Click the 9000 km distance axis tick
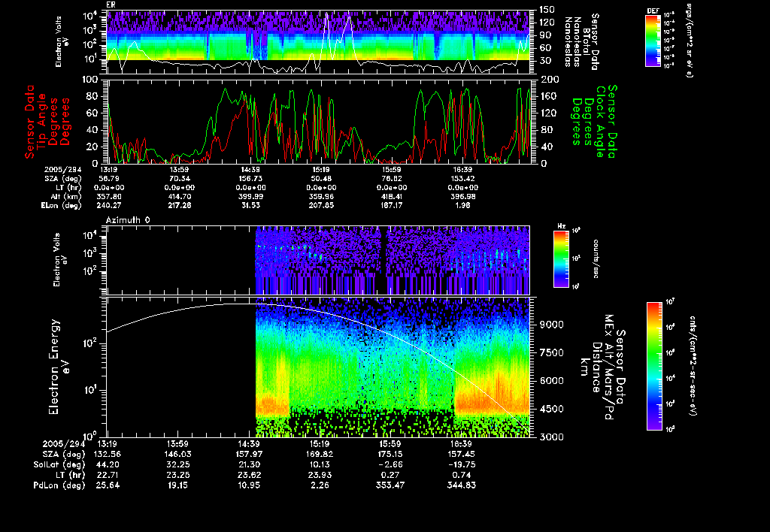The image size is (770, 532). (x=551, y=325)
